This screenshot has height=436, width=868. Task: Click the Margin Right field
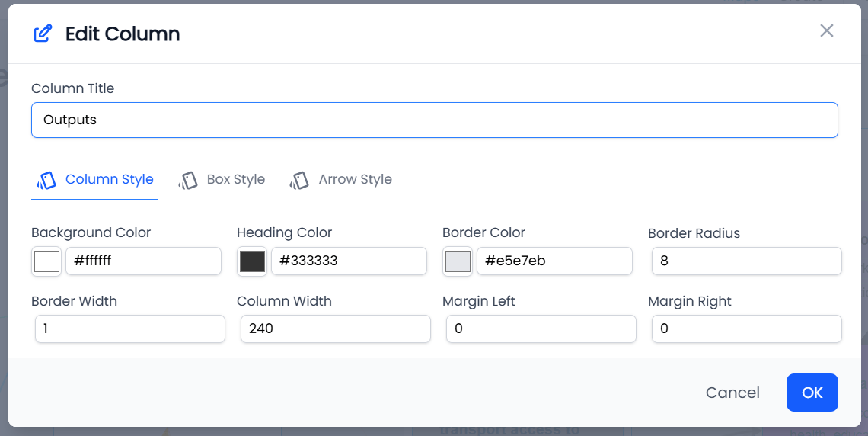tap(747, 329)
